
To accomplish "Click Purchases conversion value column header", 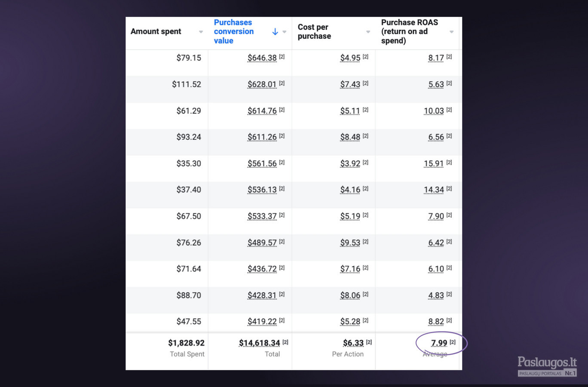I will coord(234,31).
